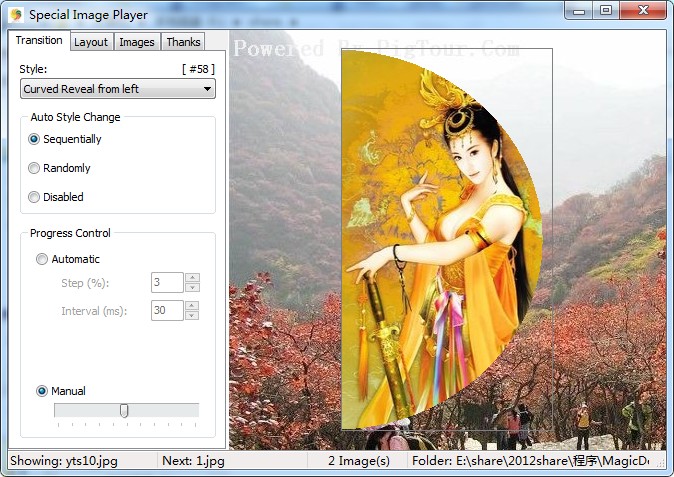Decrease the Step (%) value

[x=192, y=287]
